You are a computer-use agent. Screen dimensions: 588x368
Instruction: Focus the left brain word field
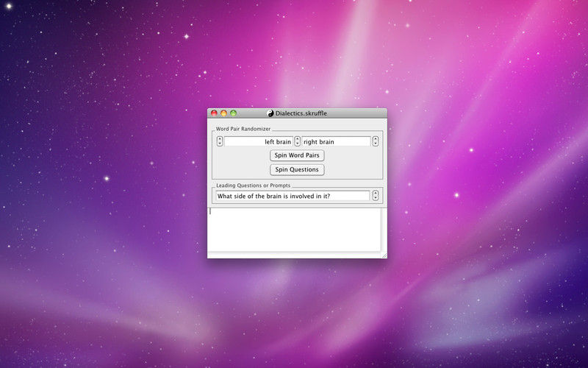coord(259,141)
